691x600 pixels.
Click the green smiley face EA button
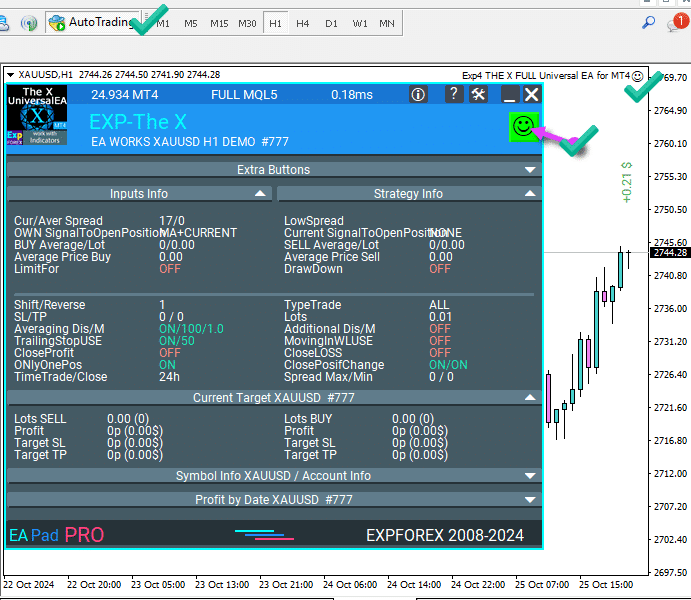pyautogui.click(x=522, y=126)
